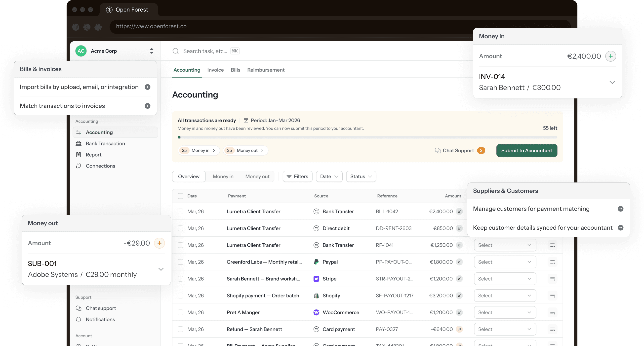Click the Stripe source icon
Image resolution: width=644 pixels, height=346 pixels.
click(x=316, y=279)
